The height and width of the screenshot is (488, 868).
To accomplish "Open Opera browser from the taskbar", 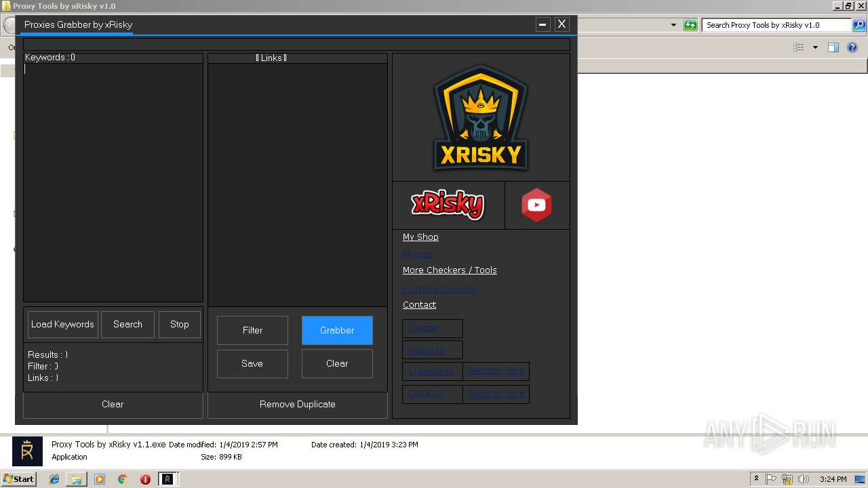I will (x=145, y=479).
